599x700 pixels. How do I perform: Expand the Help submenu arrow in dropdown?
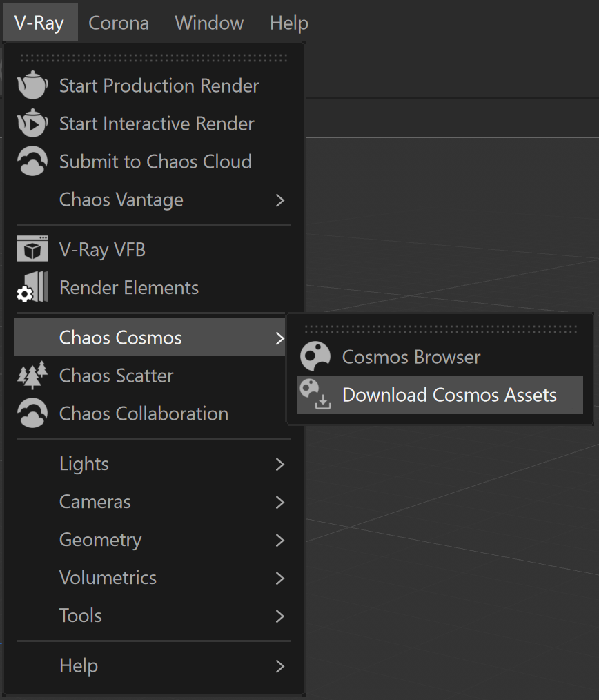[280, 666]
